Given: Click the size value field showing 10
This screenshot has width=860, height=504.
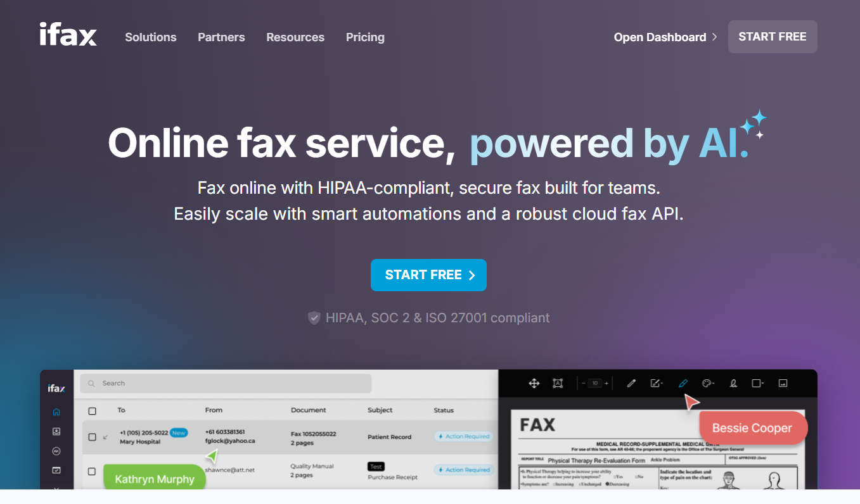Looking at the screenshot, I should coord(595,383).
